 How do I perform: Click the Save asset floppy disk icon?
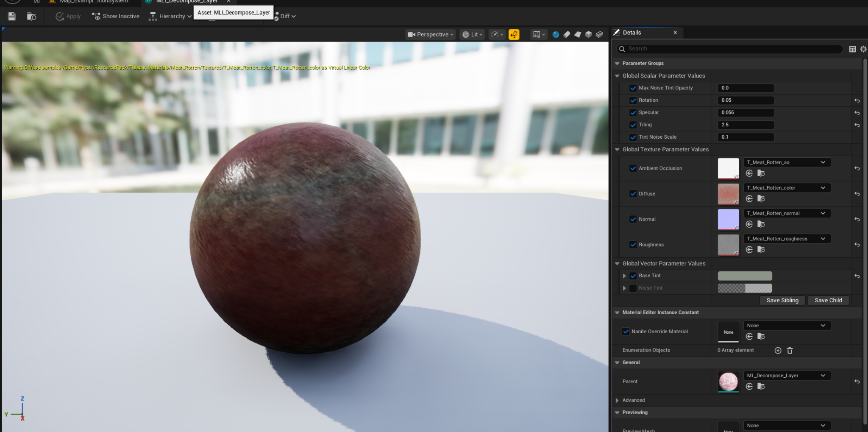(x=12, y=16)
